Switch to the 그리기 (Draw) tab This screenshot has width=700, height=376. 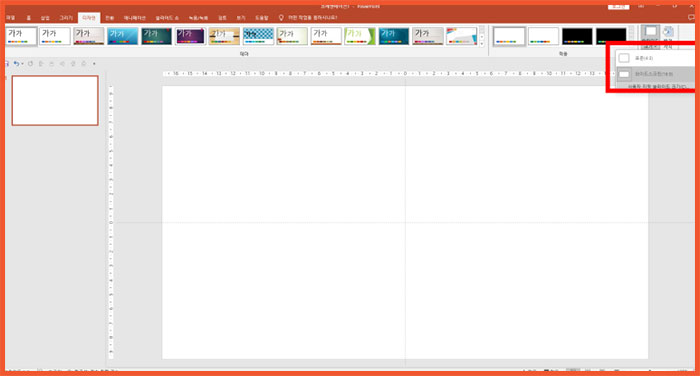pos(66,18)
